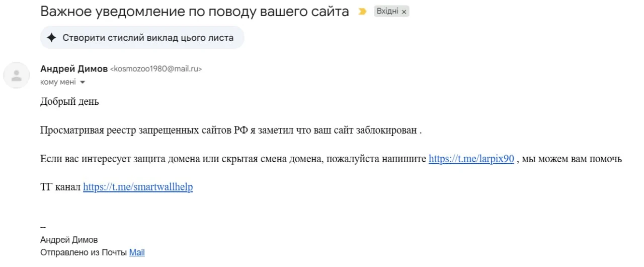Click the yellow importance marker
The image size is (644, 267).
point(362,12)
